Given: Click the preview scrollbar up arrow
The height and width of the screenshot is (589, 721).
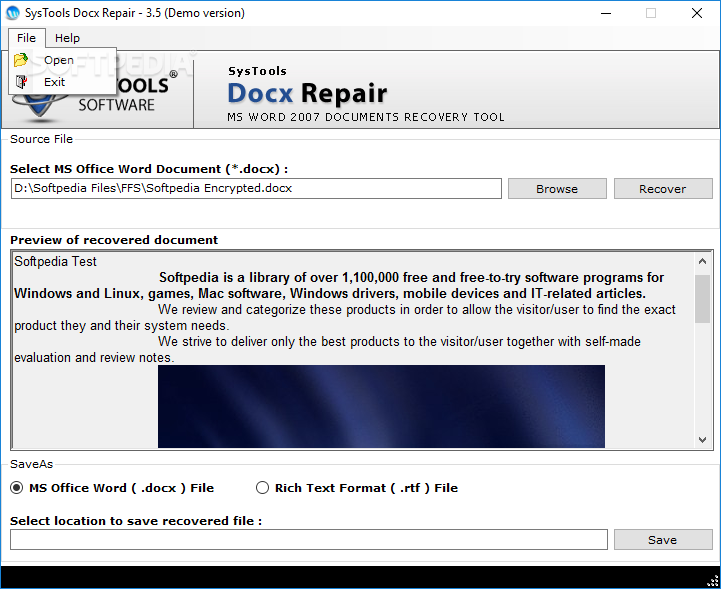Looking at the screenshot, I should tap(702, 261).
